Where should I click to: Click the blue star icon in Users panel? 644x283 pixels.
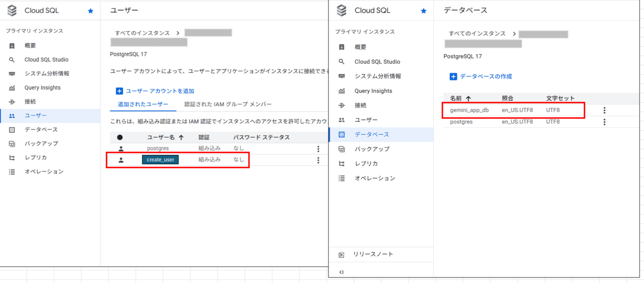click(91, 11)
